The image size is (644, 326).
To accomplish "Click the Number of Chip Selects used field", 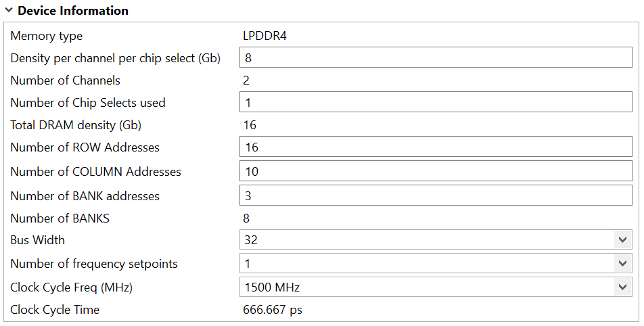I will pyautogui.click(x=435, y=103).
